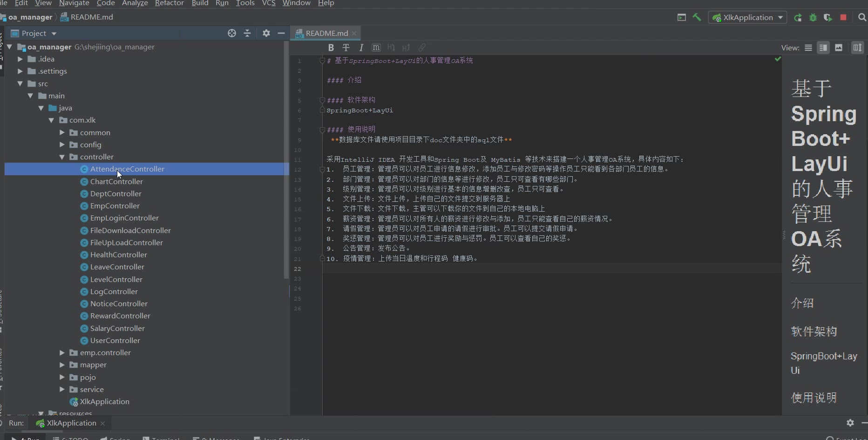Open Project panel settings gear
The image size is (868, 440).
266,33
